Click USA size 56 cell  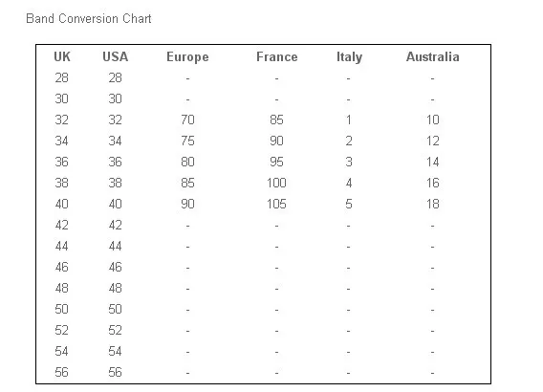[x=116, y=372]
